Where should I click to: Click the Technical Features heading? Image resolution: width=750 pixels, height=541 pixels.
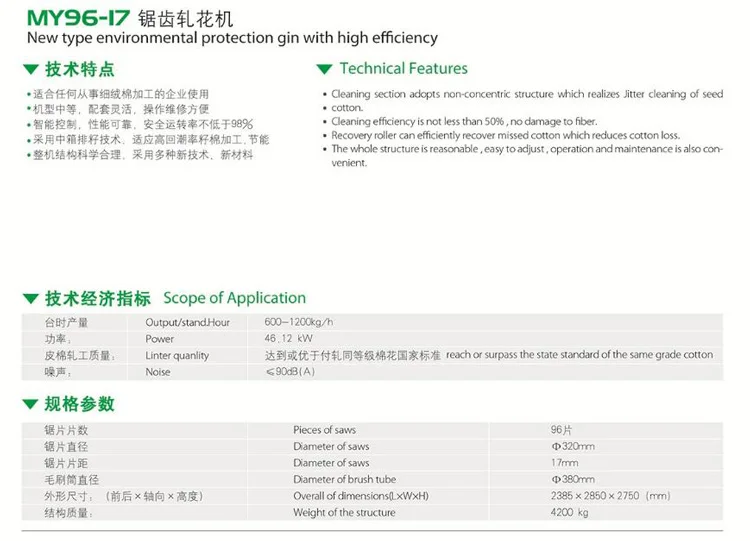tap(403, 69)
